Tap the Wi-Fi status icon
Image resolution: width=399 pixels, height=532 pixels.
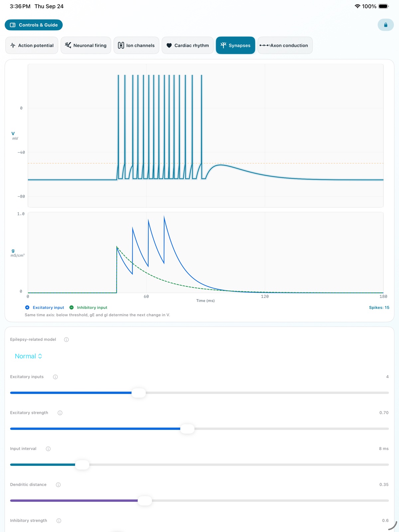[x=357, y=6]
